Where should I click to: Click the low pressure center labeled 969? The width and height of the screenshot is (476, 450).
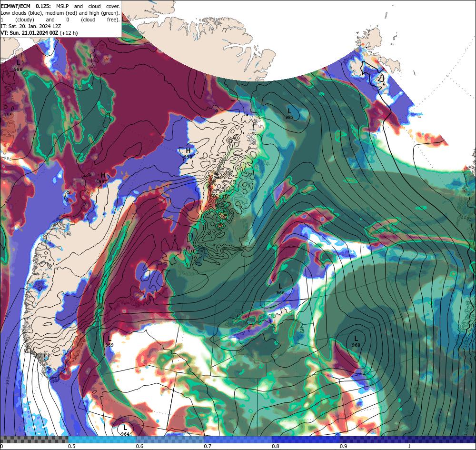109,341
